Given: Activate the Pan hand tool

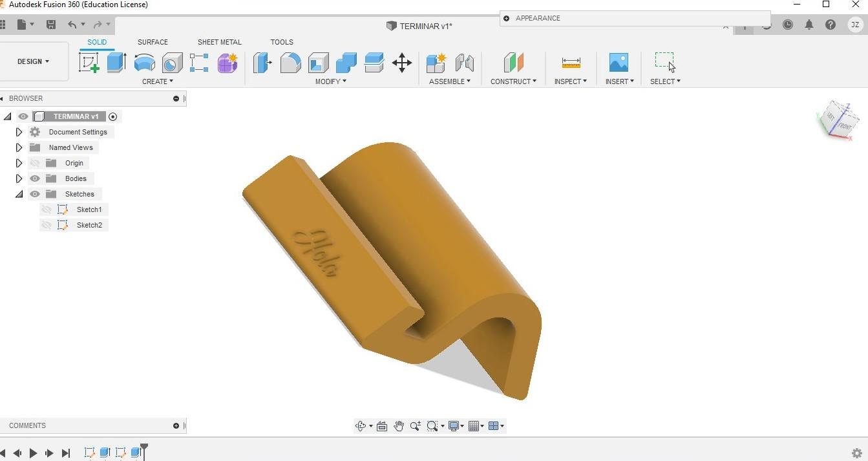Looking at the screenshot, I should point(399,425).
